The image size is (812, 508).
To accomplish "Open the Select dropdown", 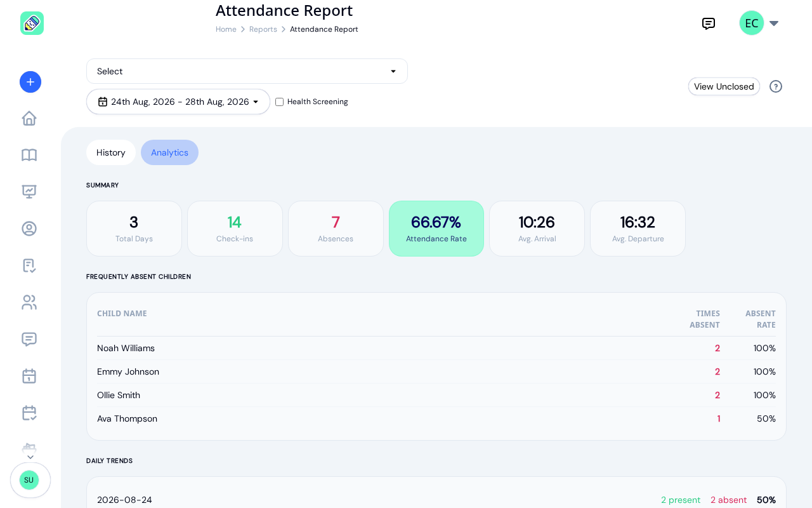I will pos(247,71).
